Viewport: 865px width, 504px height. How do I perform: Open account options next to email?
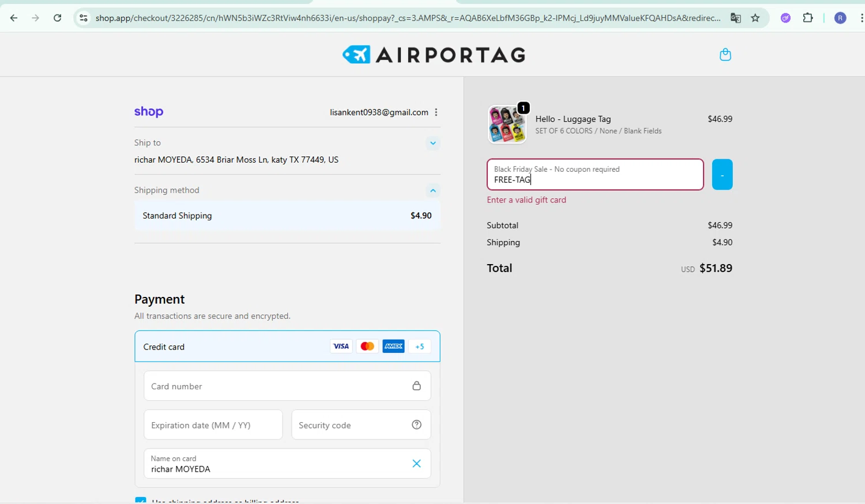click(436, 112)
